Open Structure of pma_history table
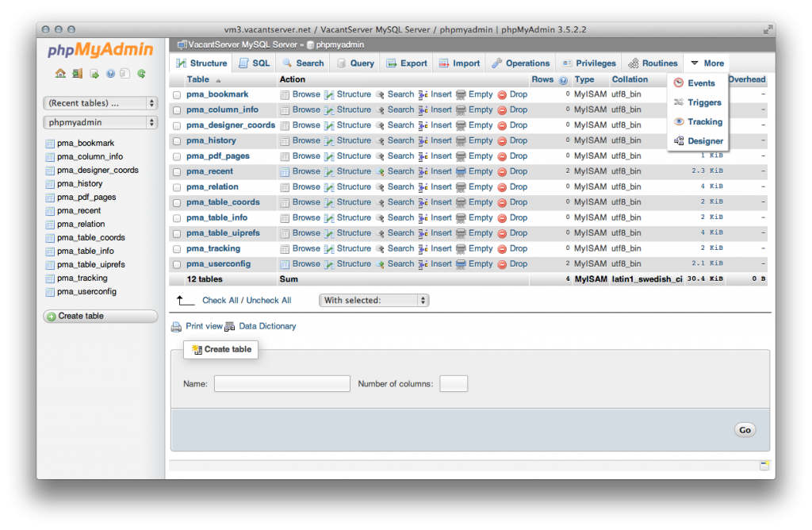The height and width of the screenshot is (530, 812). (354, 140)
